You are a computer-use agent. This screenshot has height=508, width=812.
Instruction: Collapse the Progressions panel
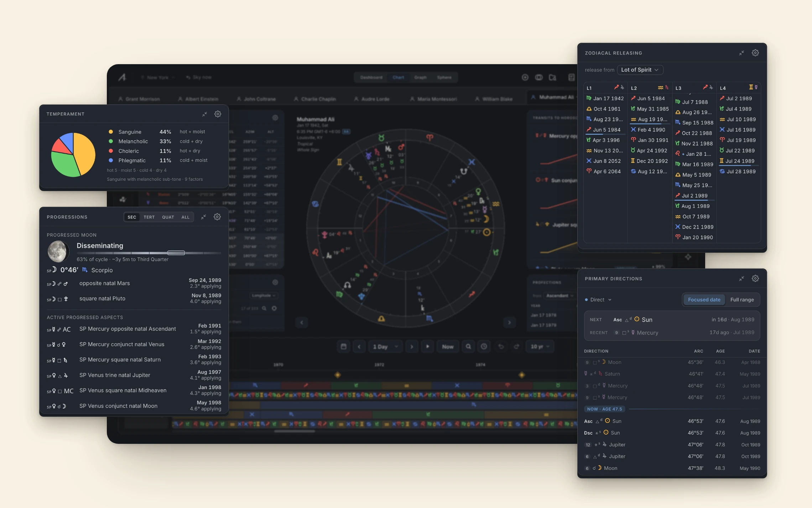click(x=204, y=217)
